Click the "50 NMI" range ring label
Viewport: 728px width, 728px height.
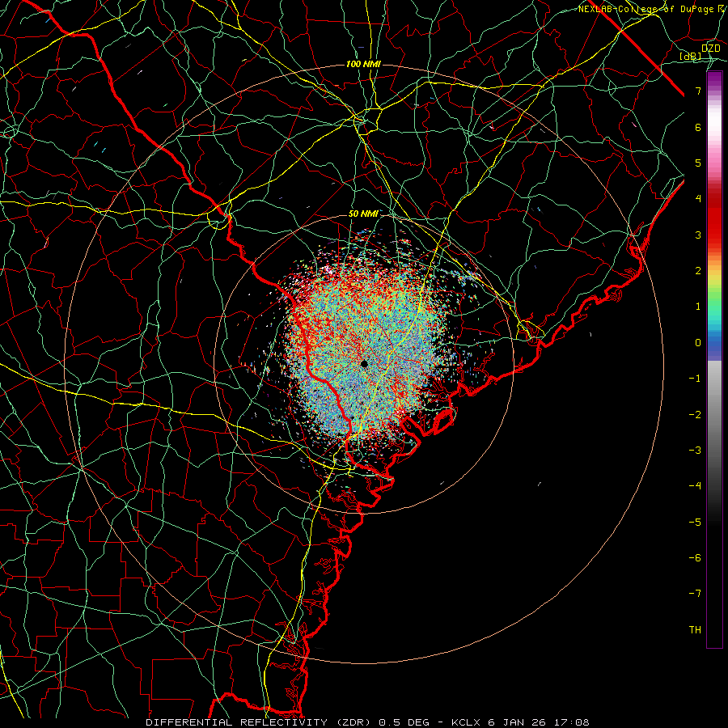click(363, 214)
